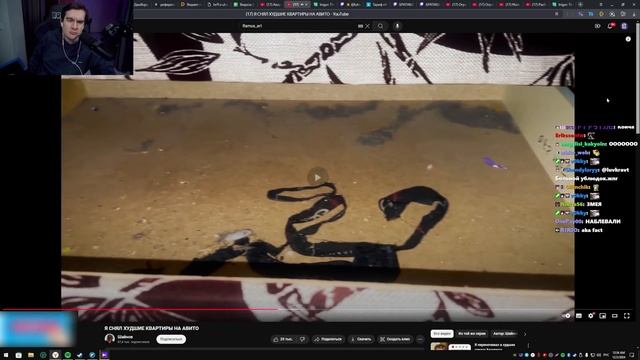Viewport: 640px width, 360px height.
Task: Subscribe with the Подписаться button
Action: (x=171, y=339)
